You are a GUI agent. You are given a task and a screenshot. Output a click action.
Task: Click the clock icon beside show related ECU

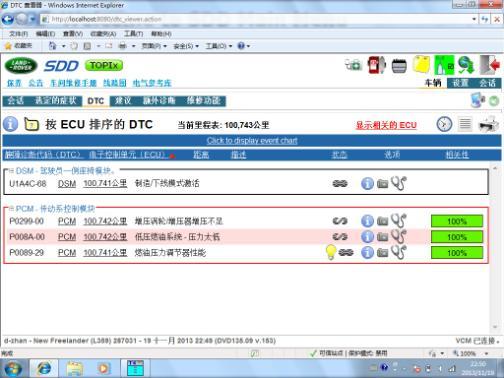tap(444, 124)
